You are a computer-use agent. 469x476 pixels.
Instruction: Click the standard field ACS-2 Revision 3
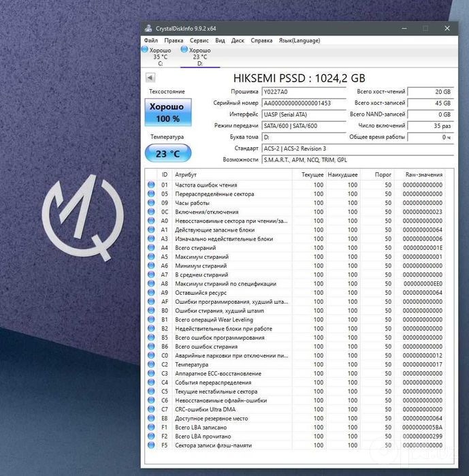tap(357, 148)
